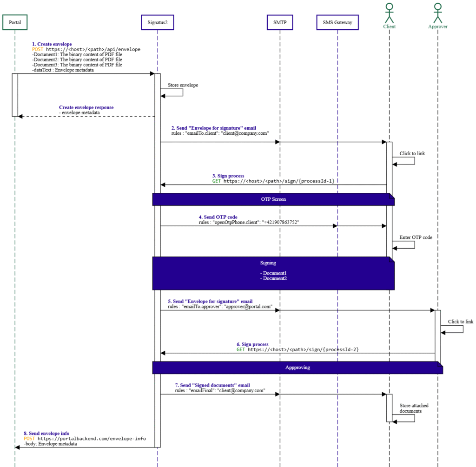
Task: Click the "Store envelope" self-call label
Action: [183, 85]
